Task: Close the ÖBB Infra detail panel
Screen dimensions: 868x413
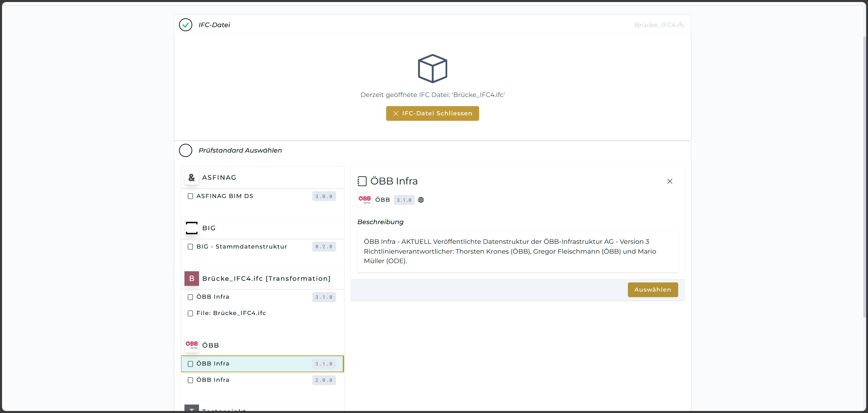Action: (x=670, y=181)
